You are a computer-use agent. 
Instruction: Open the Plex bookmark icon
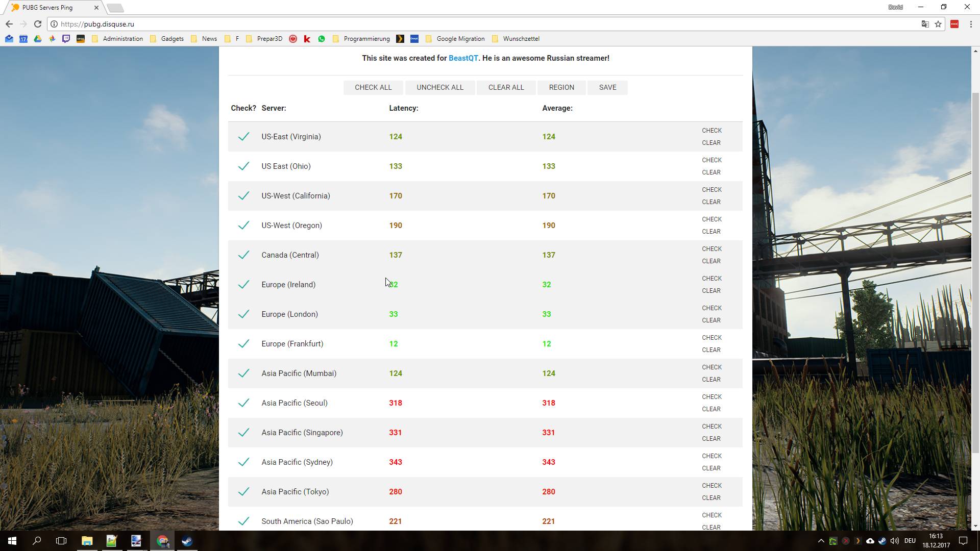[x=400, y=39]
